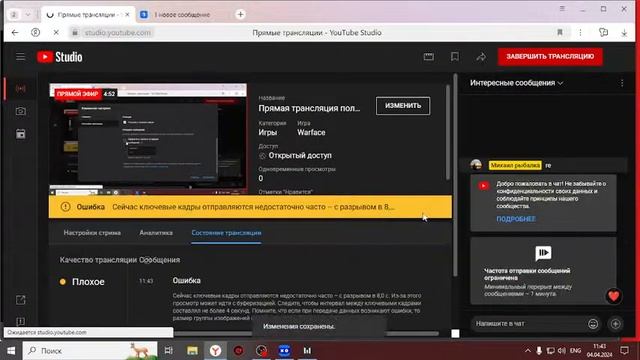This screenshot has height=360, width=640.
Task: Click the browser back arrow
Action: pyautogui.click(x=15, y=32)
